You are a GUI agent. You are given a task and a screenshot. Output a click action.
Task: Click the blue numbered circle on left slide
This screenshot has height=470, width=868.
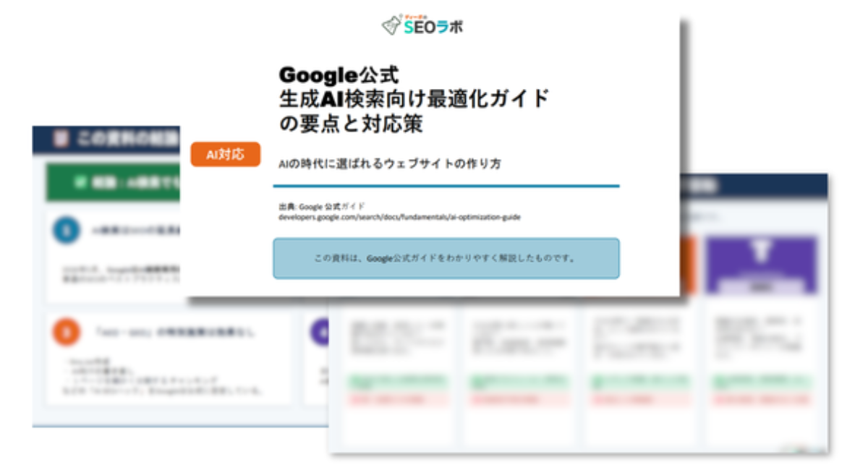pyautogui.click(x=68, y=231)
